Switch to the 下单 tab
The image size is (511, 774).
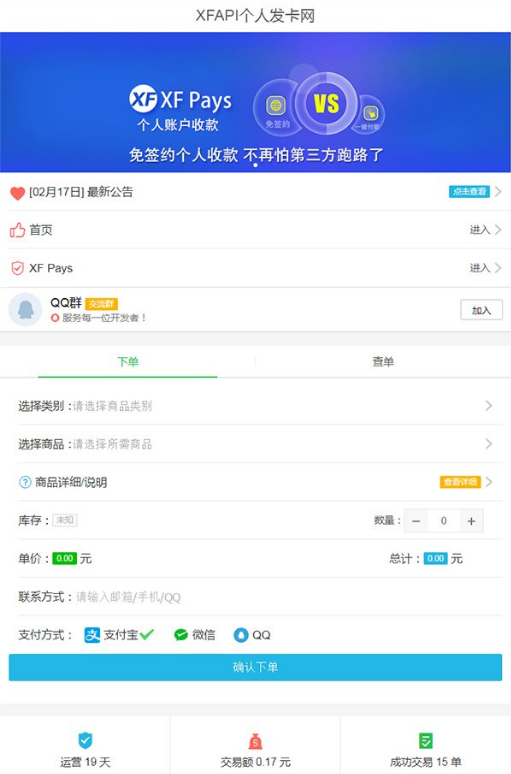(127, 362)
